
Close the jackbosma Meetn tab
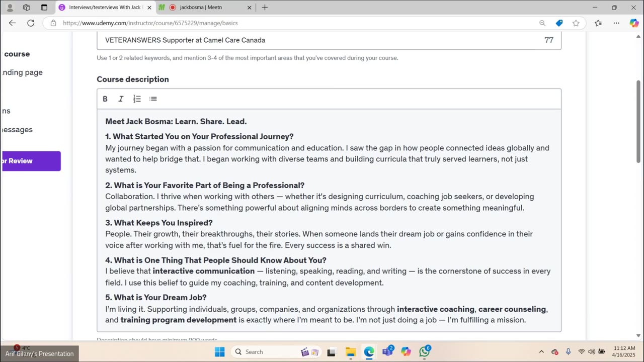250,8
